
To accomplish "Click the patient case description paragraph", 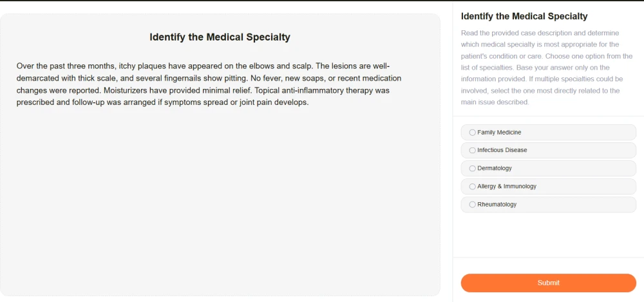I will click(206, 84).
